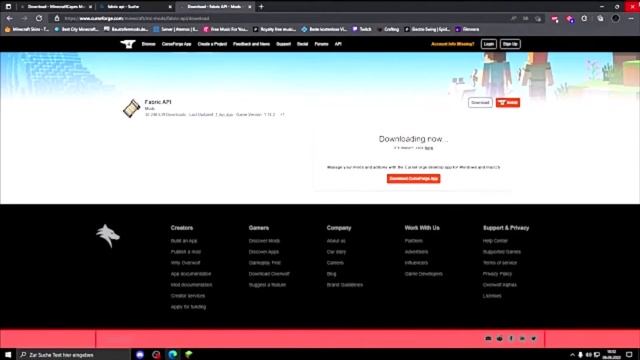Open the Discord icon in the footer

point(488,338)
